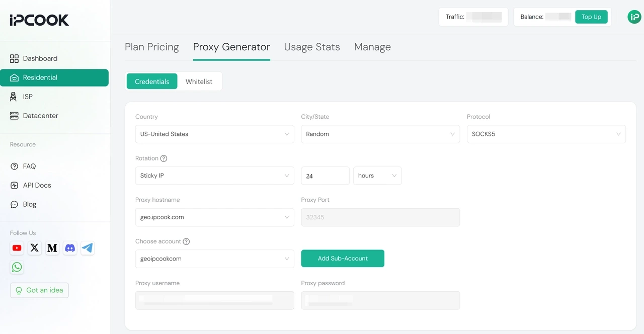Open the Country dropdown
Viewport: 644px width, 334px height.
click(215, 134)
